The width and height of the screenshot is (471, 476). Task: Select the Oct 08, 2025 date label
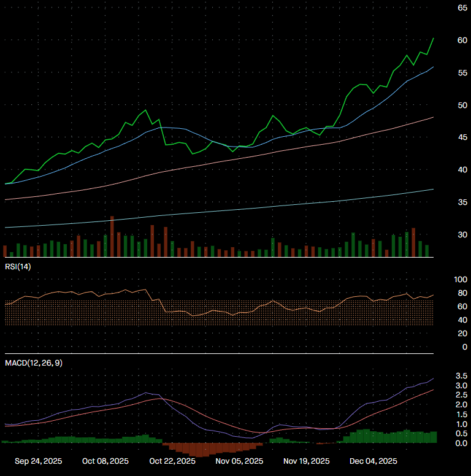[x=105, y=461]
